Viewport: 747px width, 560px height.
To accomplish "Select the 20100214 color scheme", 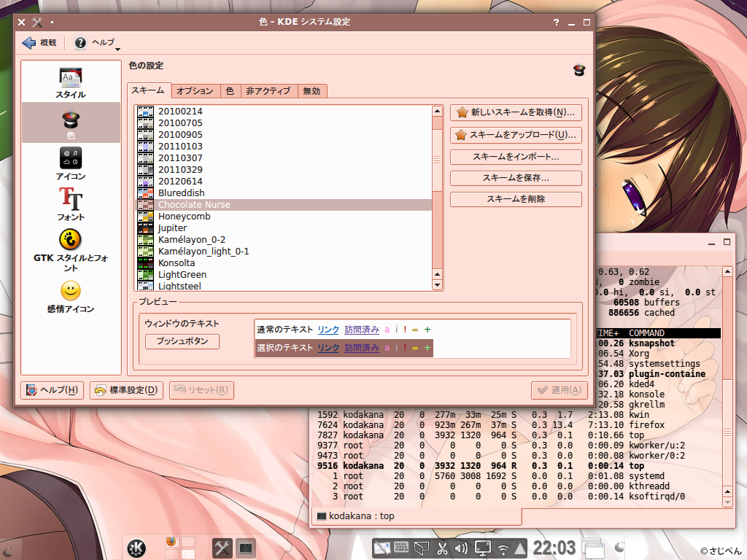I will (284, 112).
